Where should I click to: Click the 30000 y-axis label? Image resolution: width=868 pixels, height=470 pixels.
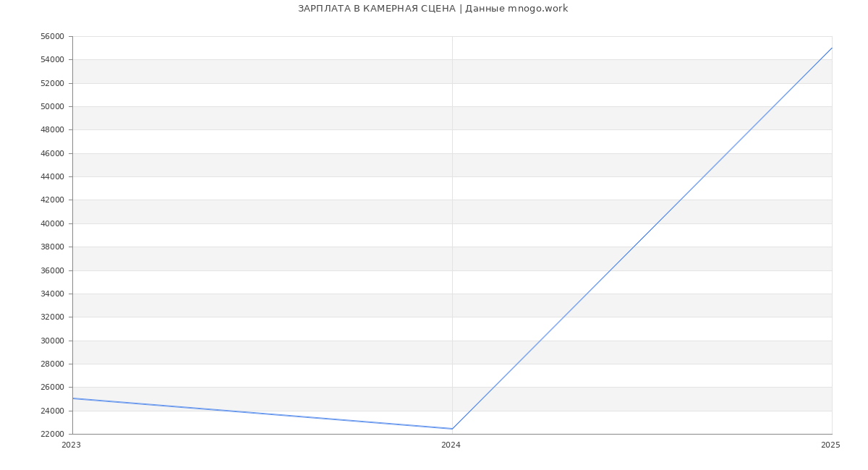(x=52, y=341)
